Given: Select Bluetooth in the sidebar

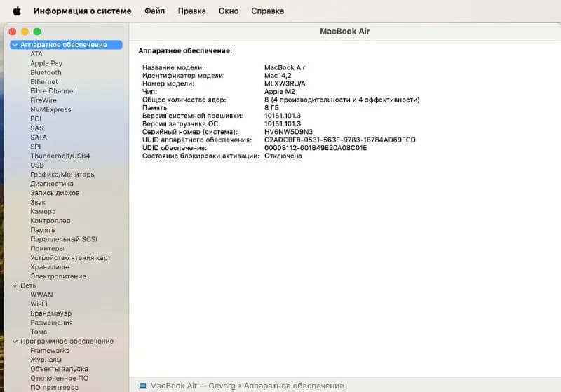Looking at the screenshot, I should [46, 73].
